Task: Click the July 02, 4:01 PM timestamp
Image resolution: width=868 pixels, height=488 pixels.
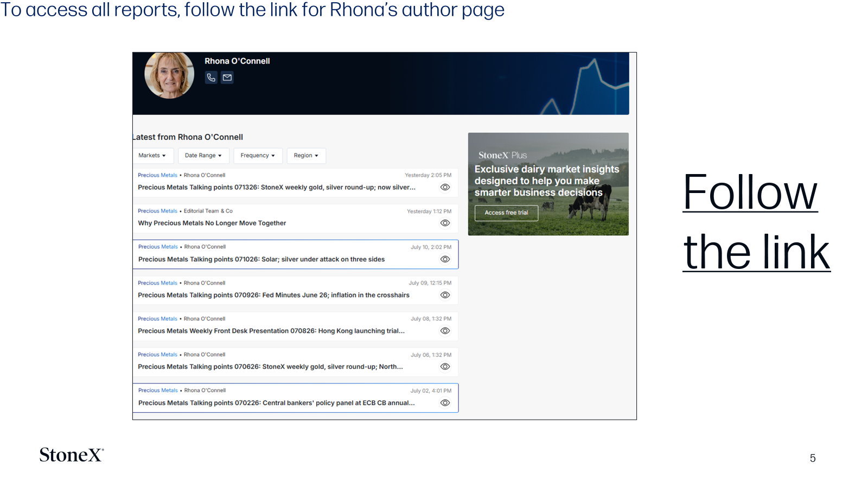Action: pyautogui.click(x=431, y=390)
